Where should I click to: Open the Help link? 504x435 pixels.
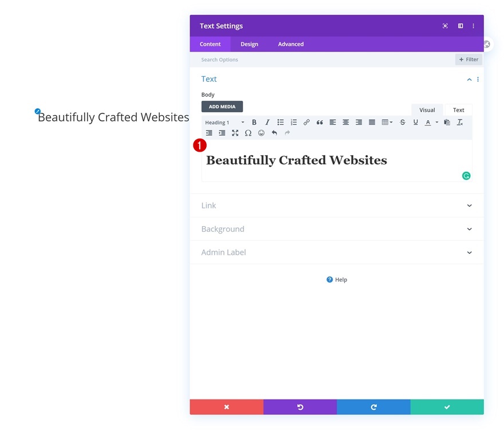337,279
